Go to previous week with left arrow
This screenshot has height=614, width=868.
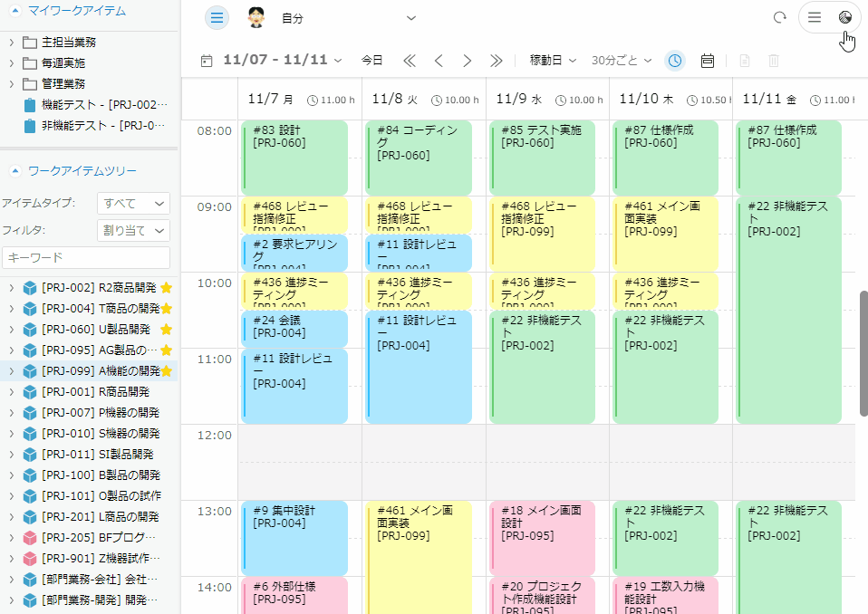click(x=439, y=61)
